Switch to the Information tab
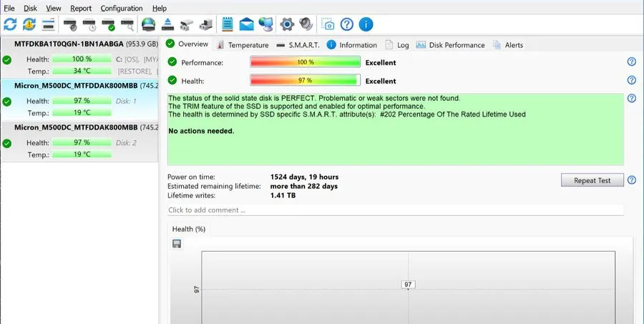 (x=352, y=45)
